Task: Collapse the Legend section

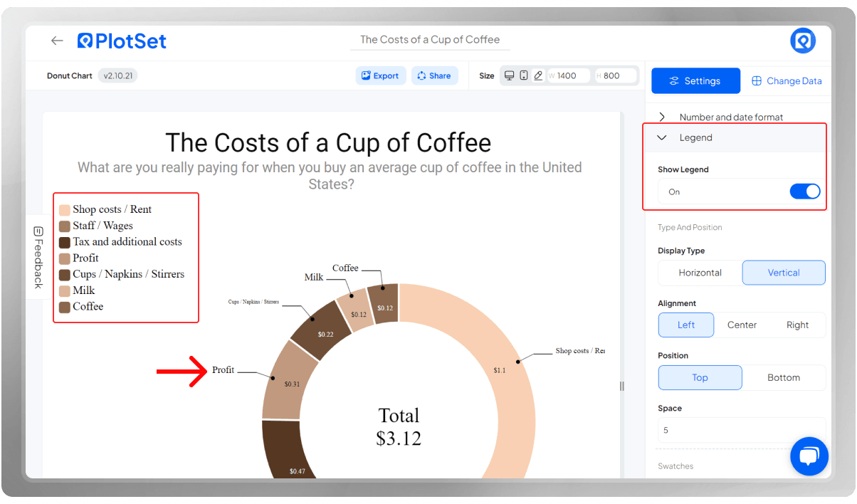Action: pyautogui.click(x=736, y=137)
